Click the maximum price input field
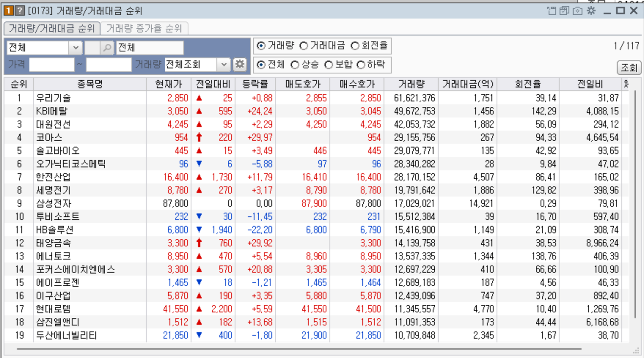 point(109,64)
